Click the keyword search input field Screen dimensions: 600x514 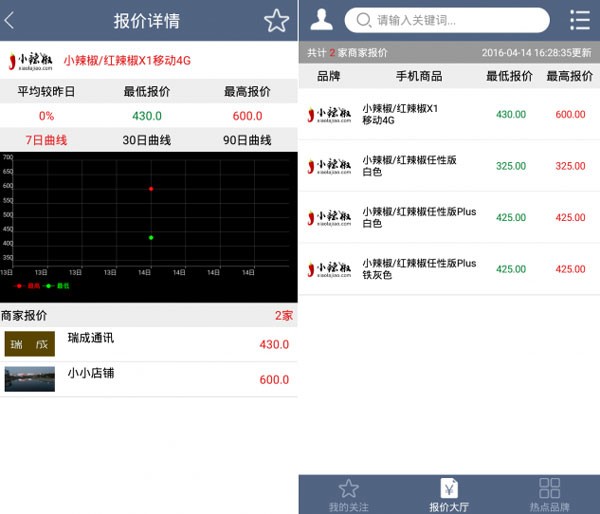click(455, 20)
